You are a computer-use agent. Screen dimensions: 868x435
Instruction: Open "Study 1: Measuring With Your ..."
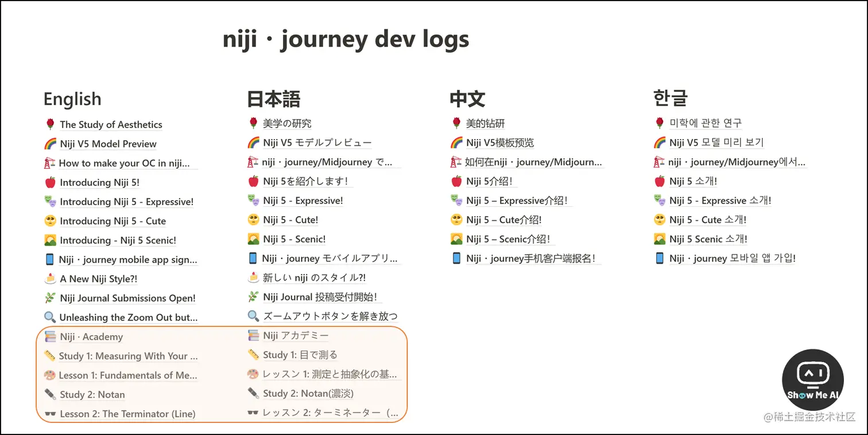[x=128, y=356]
